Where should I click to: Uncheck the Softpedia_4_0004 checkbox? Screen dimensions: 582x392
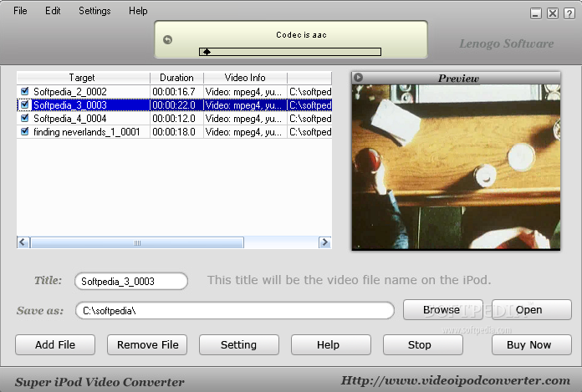(25, 119)
